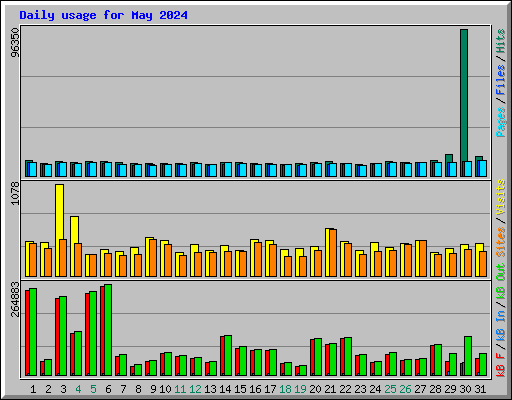This screenshot has width=512, height=400.
Task: Click the yellow Visits bar for day 4
Action: pos(74,230)
